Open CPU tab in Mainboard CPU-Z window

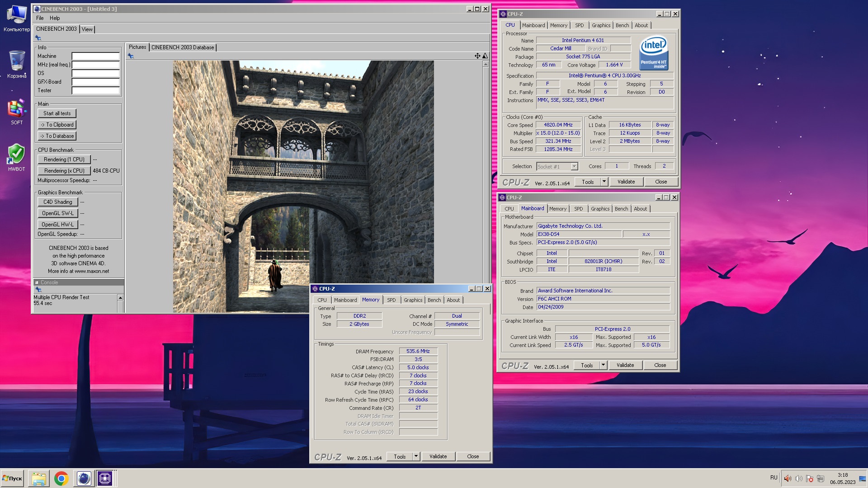point(509,209)
